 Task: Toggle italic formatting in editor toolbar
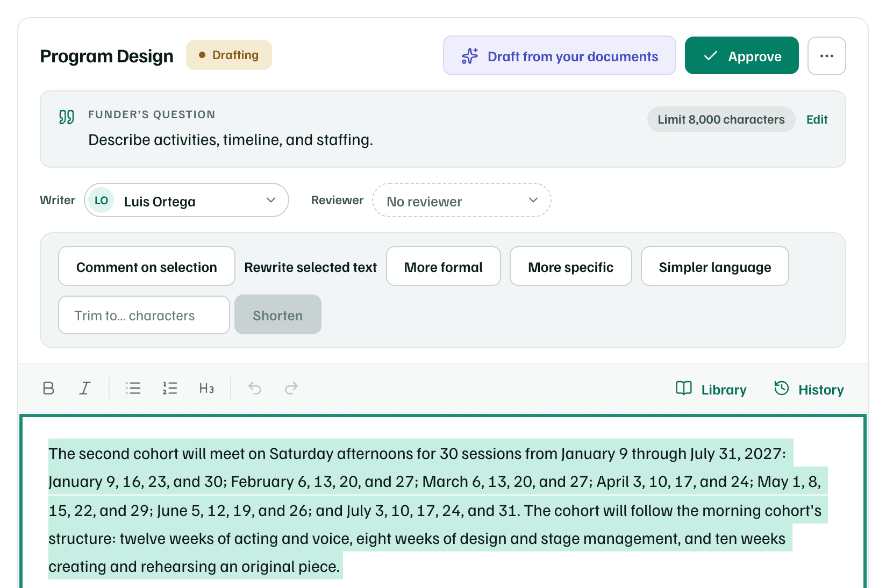(x=85, y=388)
